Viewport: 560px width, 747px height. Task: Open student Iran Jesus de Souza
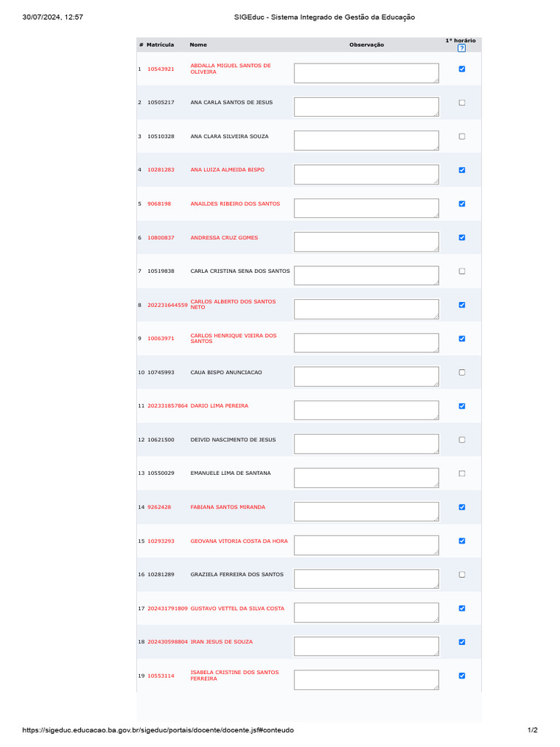[x=222, y=642]
